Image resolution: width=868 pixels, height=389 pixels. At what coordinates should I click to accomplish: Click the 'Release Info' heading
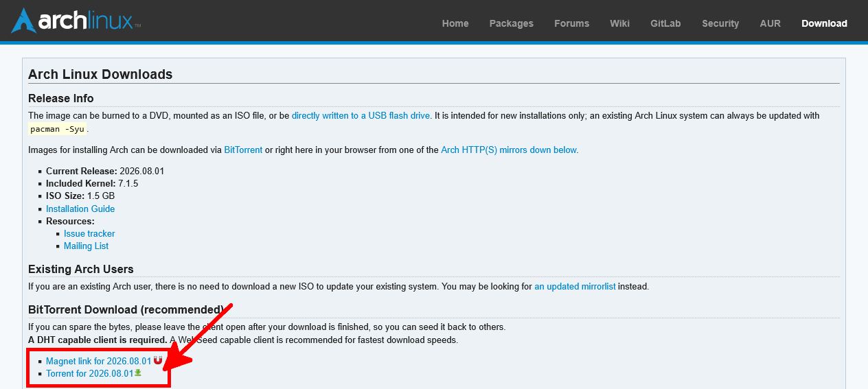tap(61, 98)
